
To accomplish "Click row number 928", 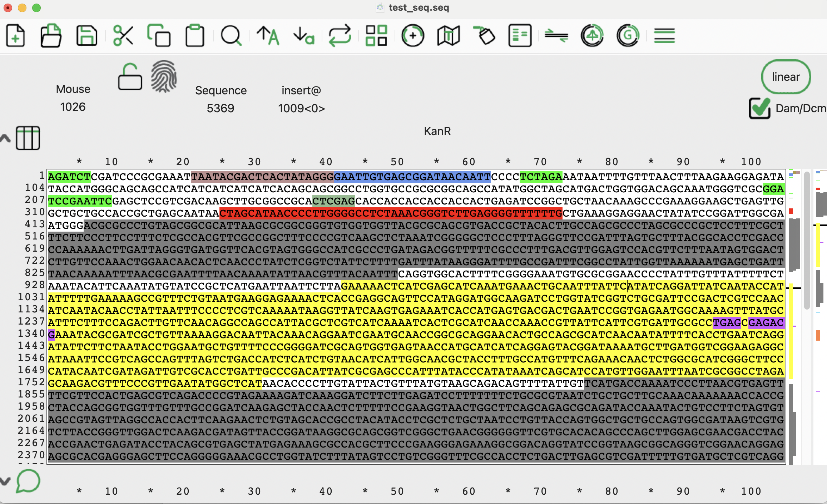I will point(35,285).
